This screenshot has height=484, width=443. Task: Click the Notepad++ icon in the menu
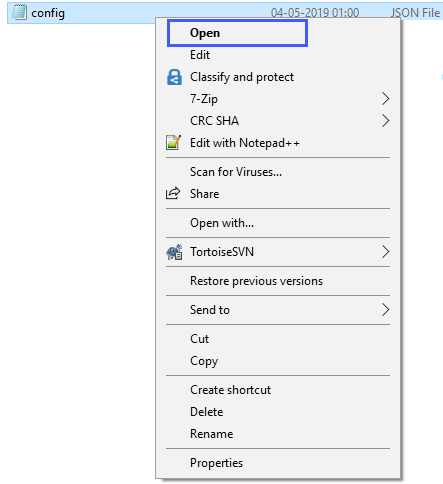pyautogui.click(x=174, y=143)
